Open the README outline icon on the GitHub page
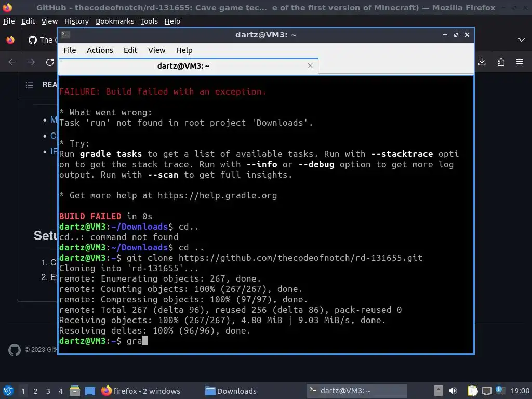 pyautogui.click(x=30, y=85)
